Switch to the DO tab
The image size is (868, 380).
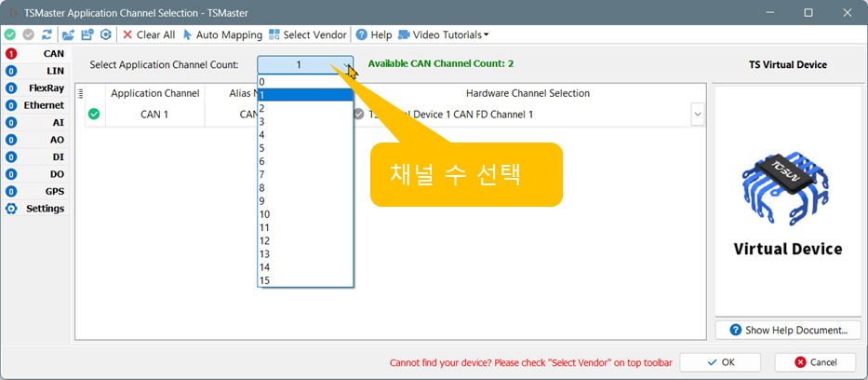click(35, 174)
